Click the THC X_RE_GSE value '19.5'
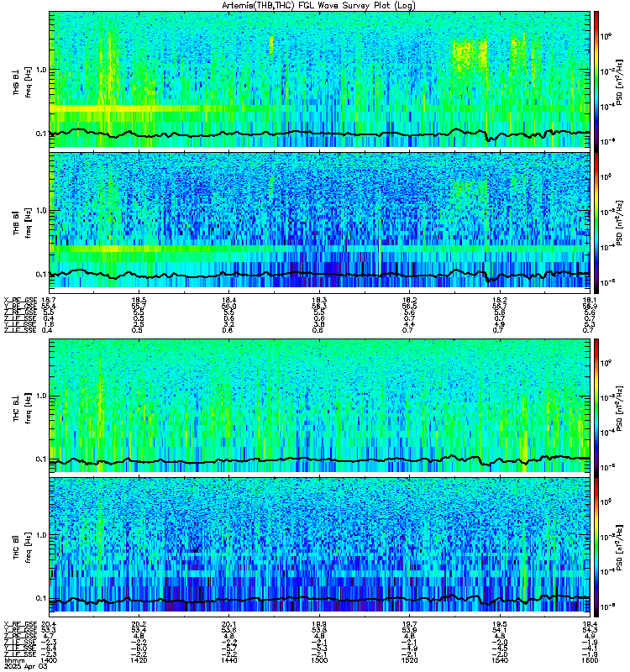The height and width of the screenshot is (672, 630). [x=500, y=624]
